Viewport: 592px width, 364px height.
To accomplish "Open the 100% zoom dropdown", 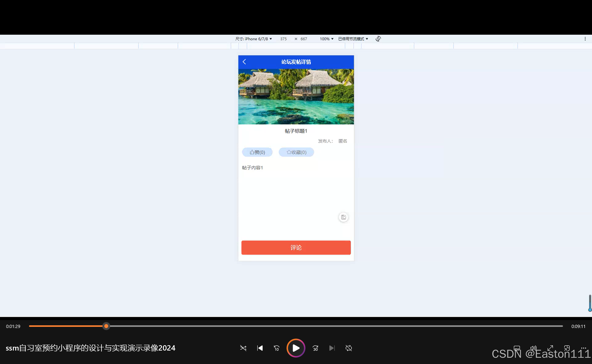I will (x=327, y=39).
